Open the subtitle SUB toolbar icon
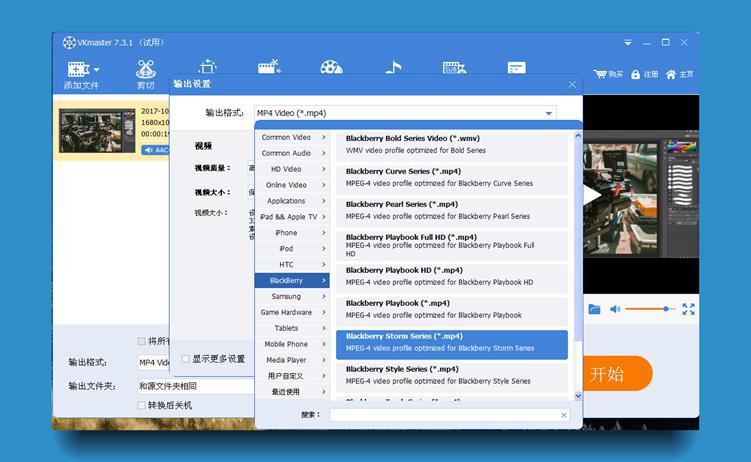751x462 pixels. (x=454, y=67)
